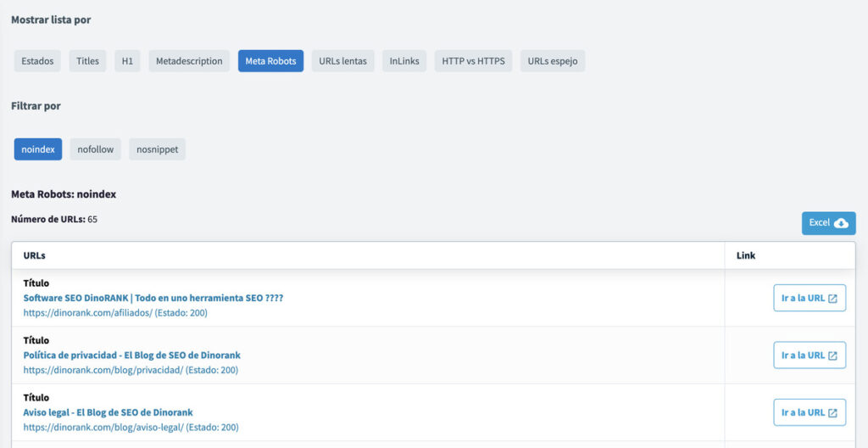
Task: Filter by nosnippet
Action: 157,149
